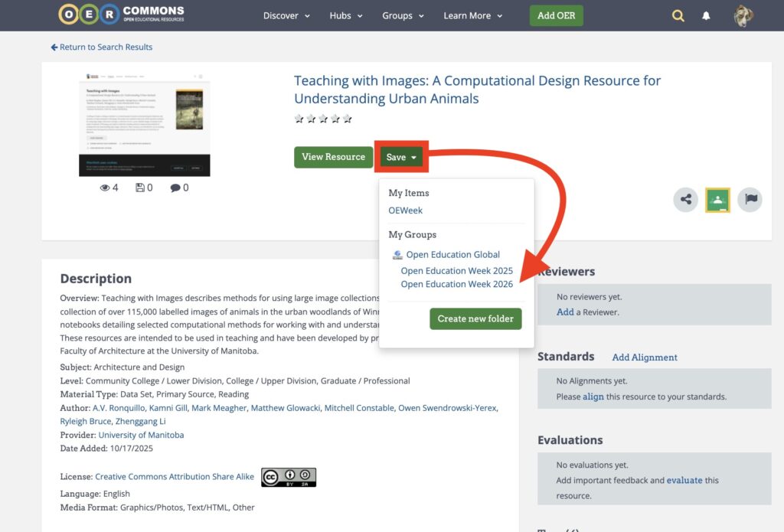
Task: Click the Google Classroom icon
Action: click(717, 200)
